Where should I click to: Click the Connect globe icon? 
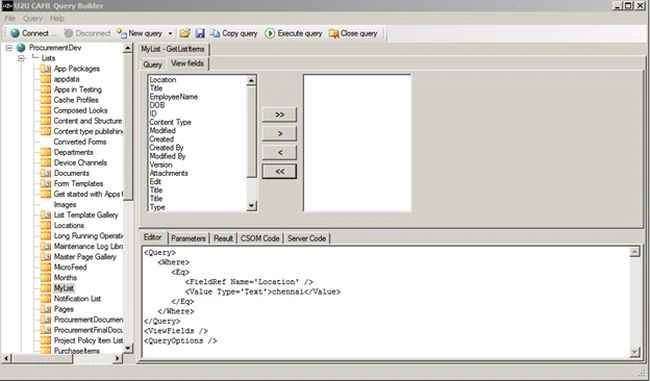tap(15, 33)
